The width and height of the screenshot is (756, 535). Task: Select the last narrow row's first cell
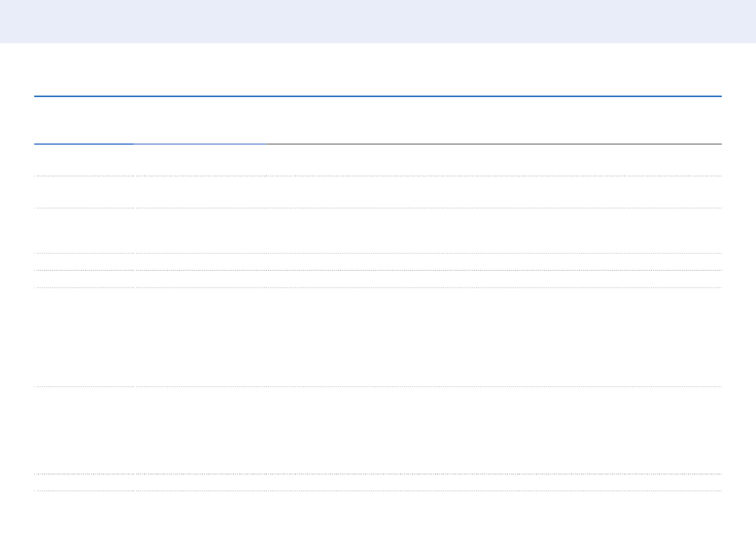84,482
